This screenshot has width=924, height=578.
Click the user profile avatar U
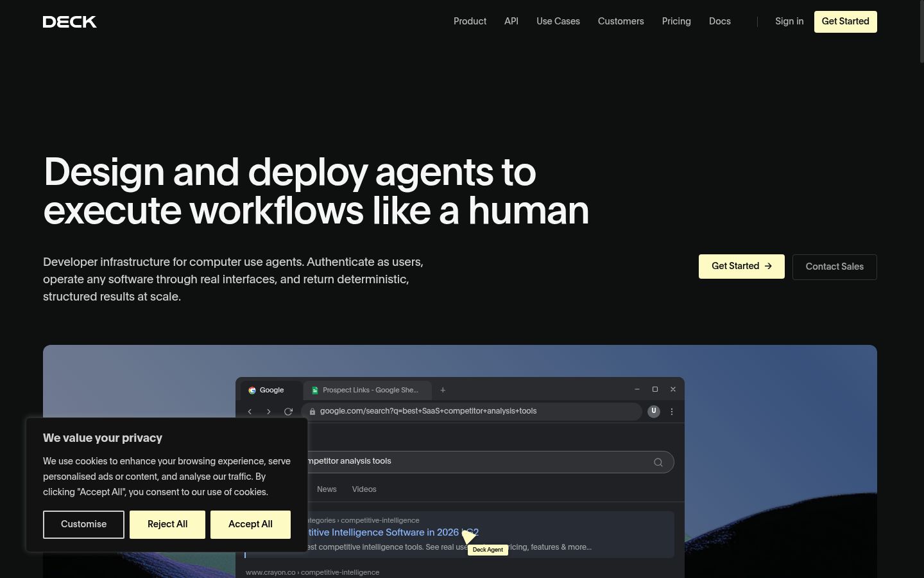pos(654,412)
